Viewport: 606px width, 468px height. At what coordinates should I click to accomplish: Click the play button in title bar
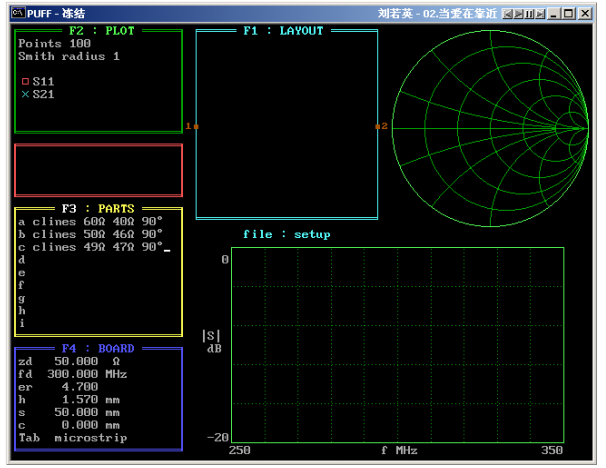coord(518,14)
